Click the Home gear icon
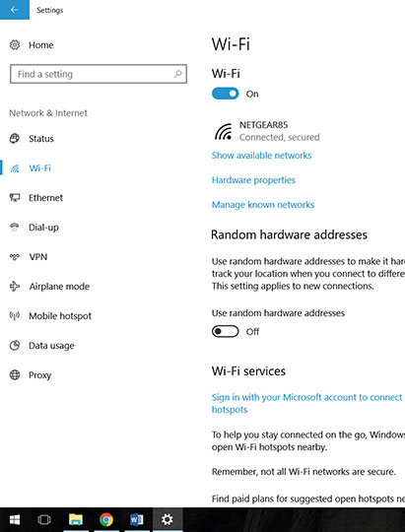 pyautogui.click(x=15, y=44)
